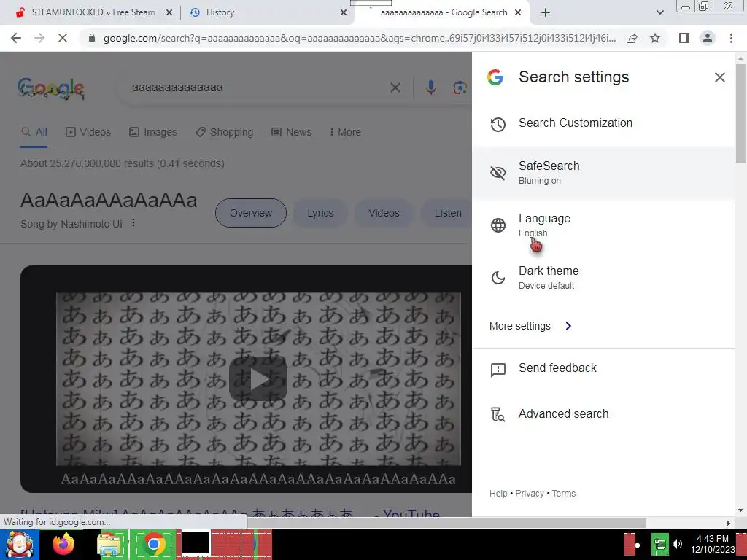Click the Help link
The image size is (747, 560).
click(498, 494)
